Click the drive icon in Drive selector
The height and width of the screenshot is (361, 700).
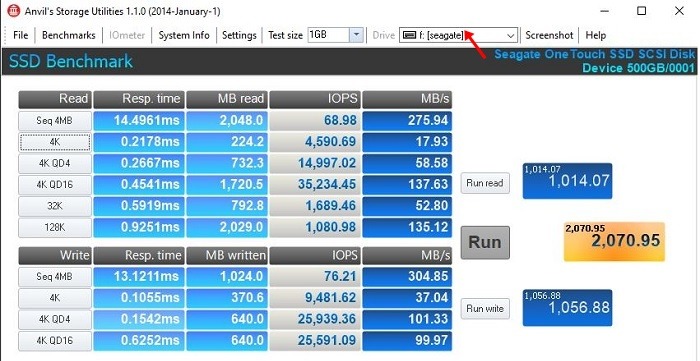click(408, 35)
